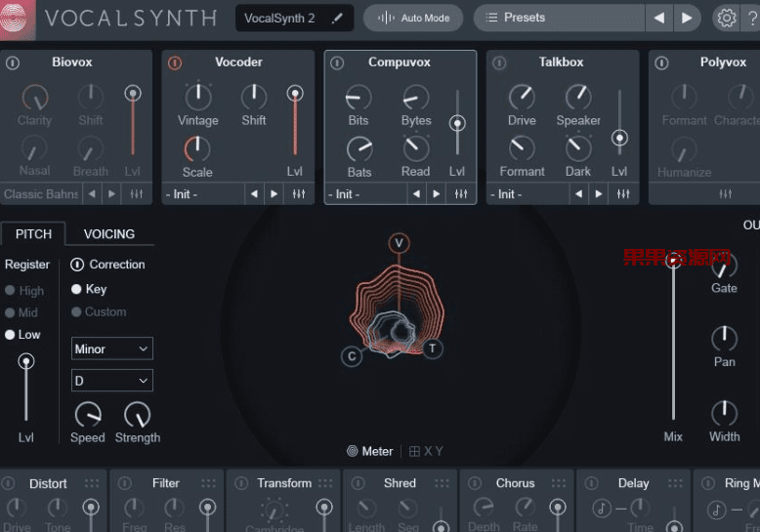Enable the Distort effect power button
Image resolution: width=760 pixels, height=532 pixels.
[x=8, y=483]
